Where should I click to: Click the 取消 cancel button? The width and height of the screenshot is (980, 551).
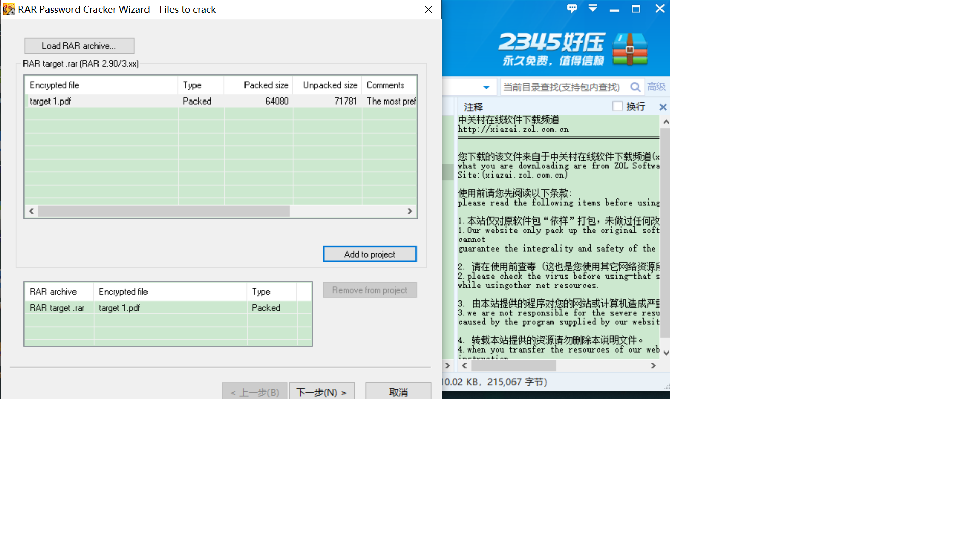point(398,392)
